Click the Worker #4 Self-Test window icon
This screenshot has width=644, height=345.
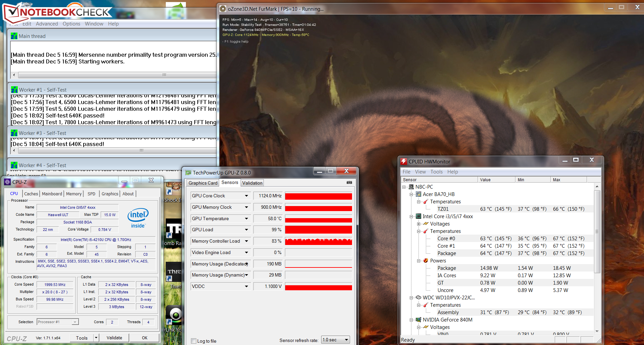click(x=14, y=165)
